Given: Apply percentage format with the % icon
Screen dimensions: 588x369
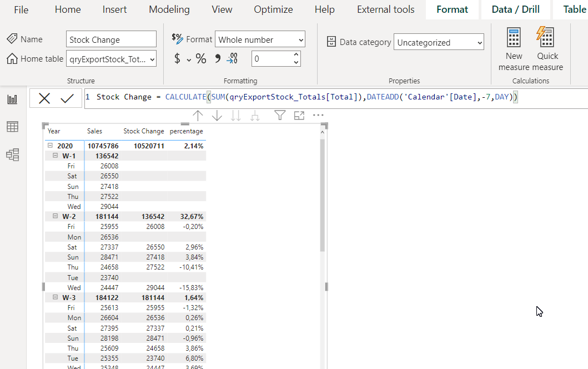Looking at the screenshot, I should tap(201, 58).
